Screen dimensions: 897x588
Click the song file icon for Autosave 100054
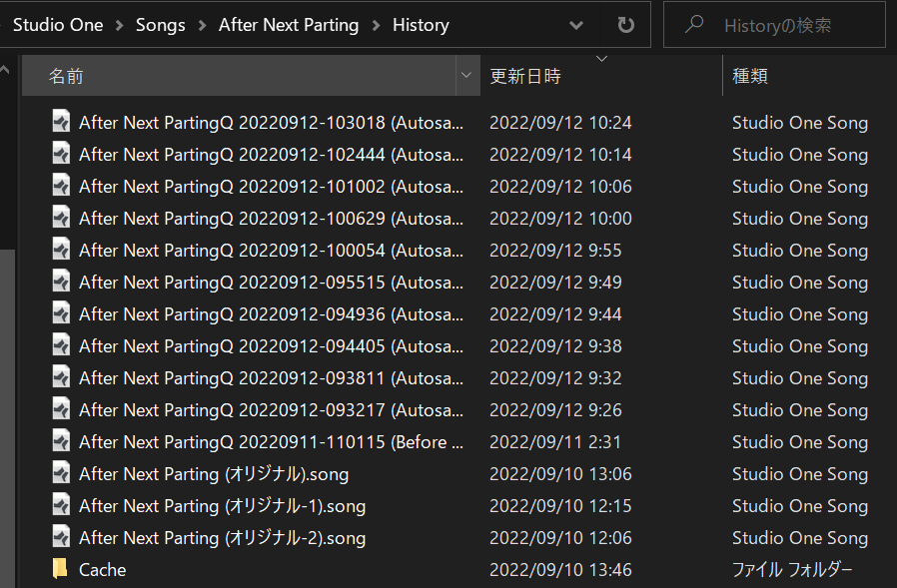coord(61,250)
